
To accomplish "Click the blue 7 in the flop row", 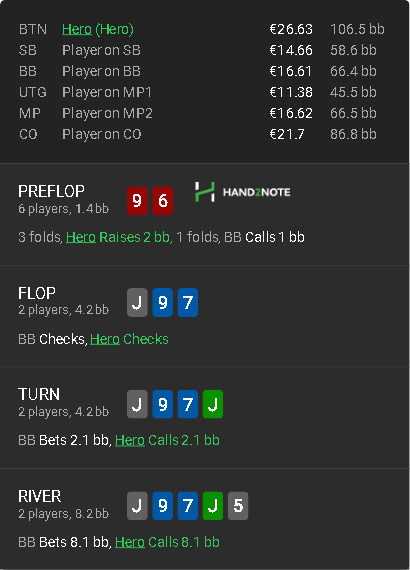I will click(x=188, y=302).
